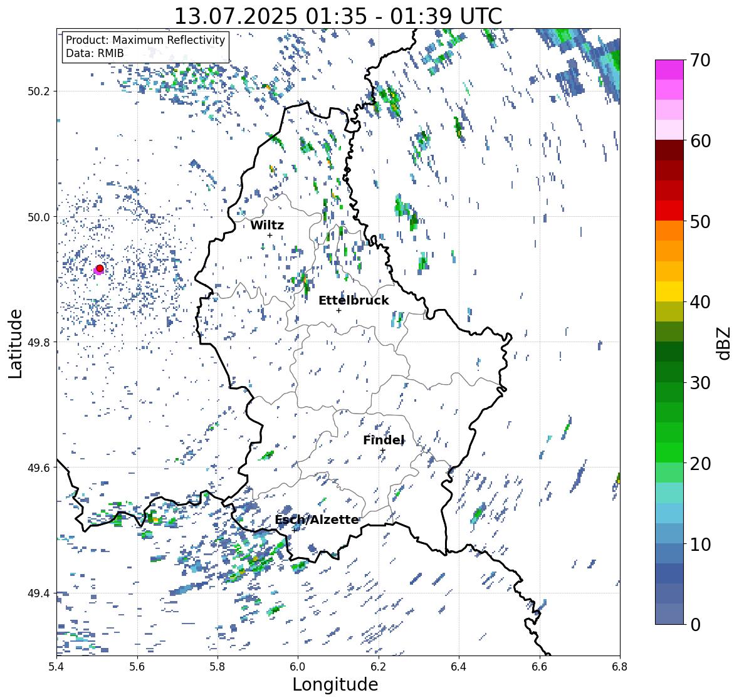Click colorbar tick value 30
This screenshot has height=700, width=739.
pyautogui.click(x=700, y=382)
